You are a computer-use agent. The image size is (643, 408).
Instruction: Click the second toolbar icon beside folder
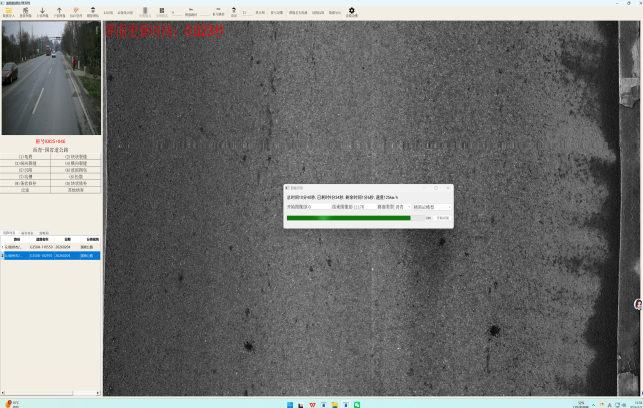pyautogui.click(x=25, y=12)
